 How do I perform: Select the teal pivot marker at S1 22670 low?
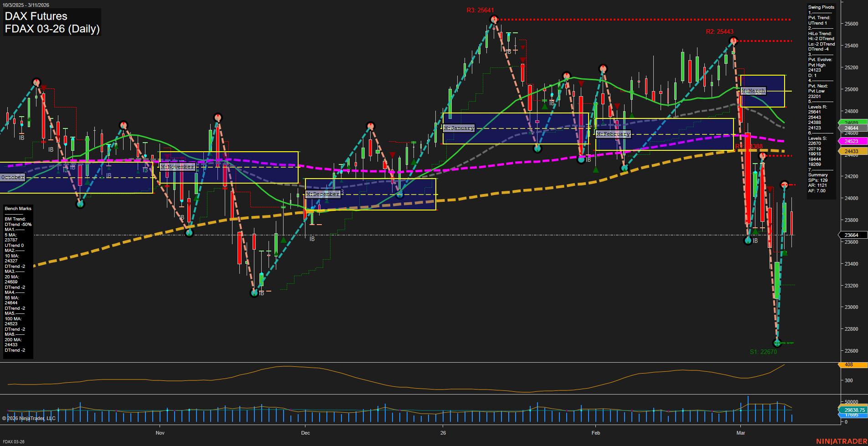(x=776, y=343)
